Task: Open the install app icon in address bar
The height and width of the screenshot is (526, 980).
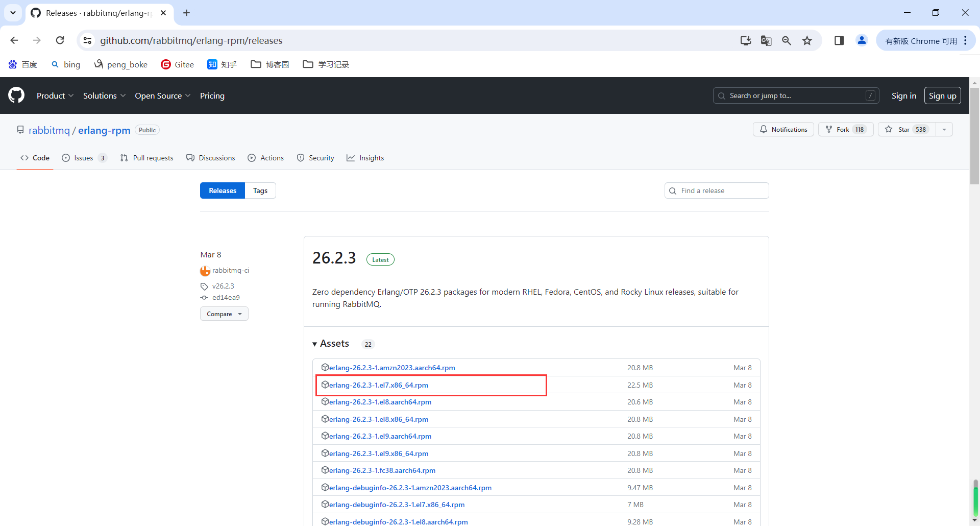Action: tap(746, 40)
